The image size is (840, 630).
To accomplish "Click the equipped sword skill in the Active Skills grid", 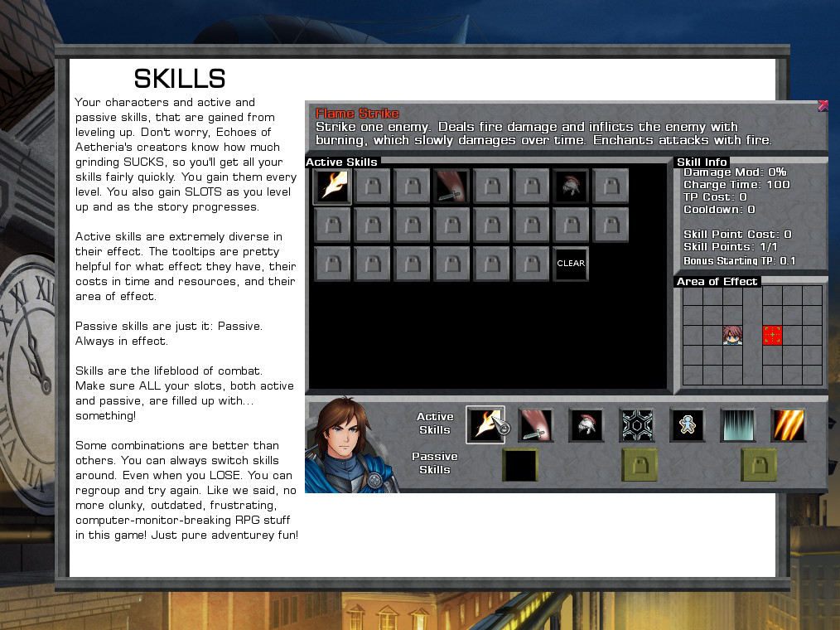I will (451, 186).
